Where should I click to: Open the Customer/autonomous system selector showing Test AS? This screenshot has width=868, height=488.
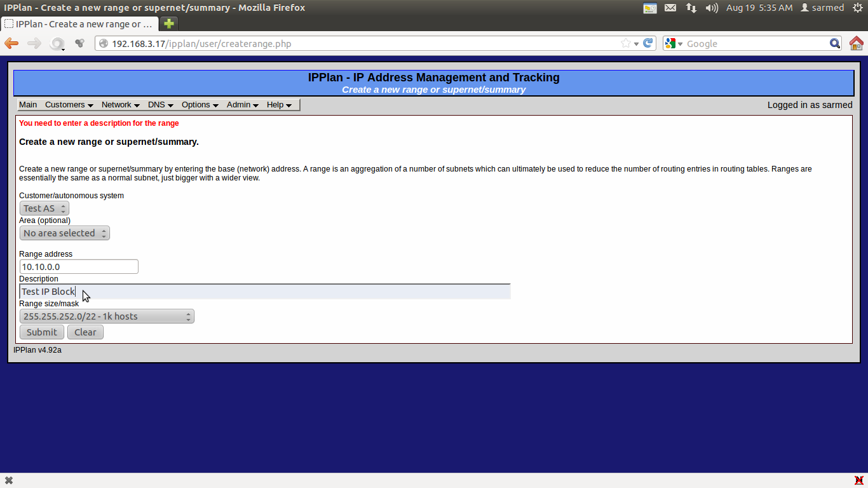(44, 208)
